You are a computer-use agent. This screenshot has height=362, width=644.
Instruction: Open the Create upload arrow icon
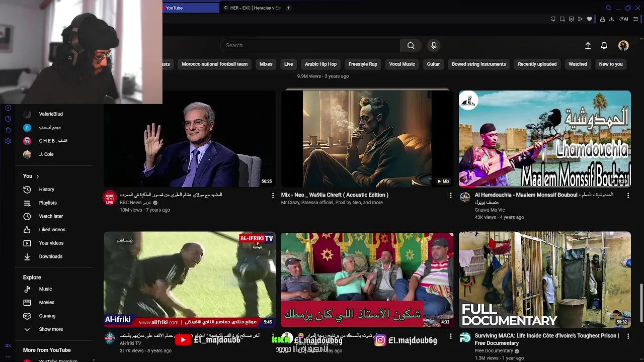588,45
